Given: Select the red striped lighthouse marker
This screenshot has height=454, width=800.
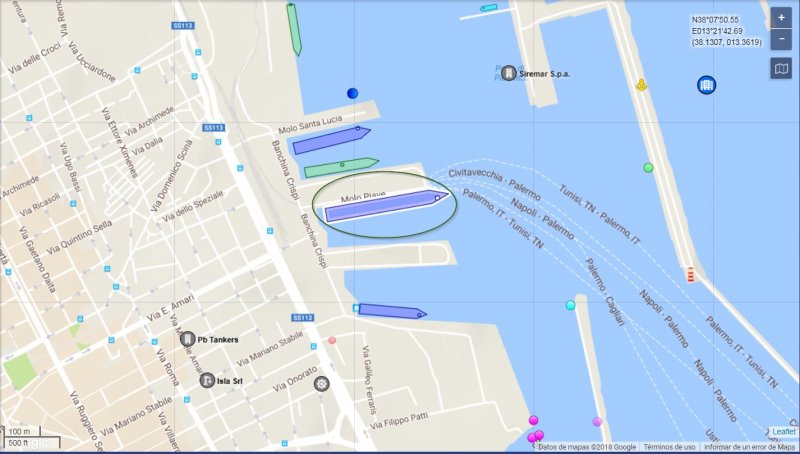Looking at the screenshot, I should tap(690, 274).
